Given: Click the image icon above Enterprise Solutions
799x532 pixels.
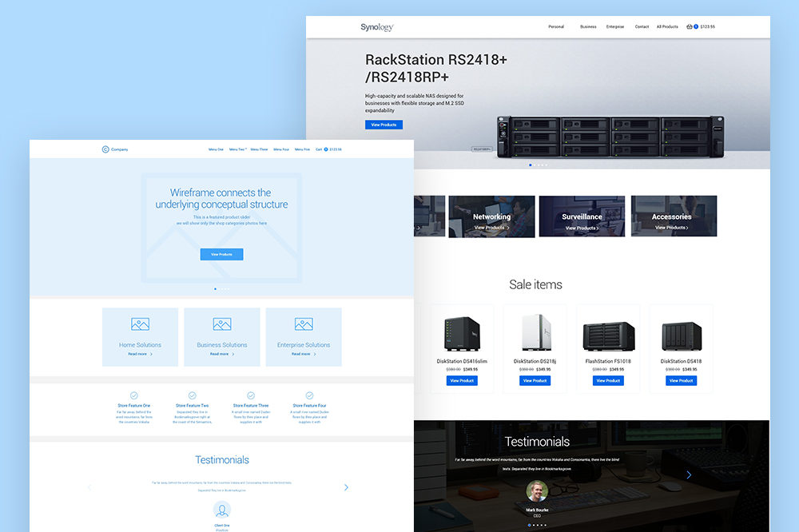Looking at the screenshot, I should click(304, 324).
